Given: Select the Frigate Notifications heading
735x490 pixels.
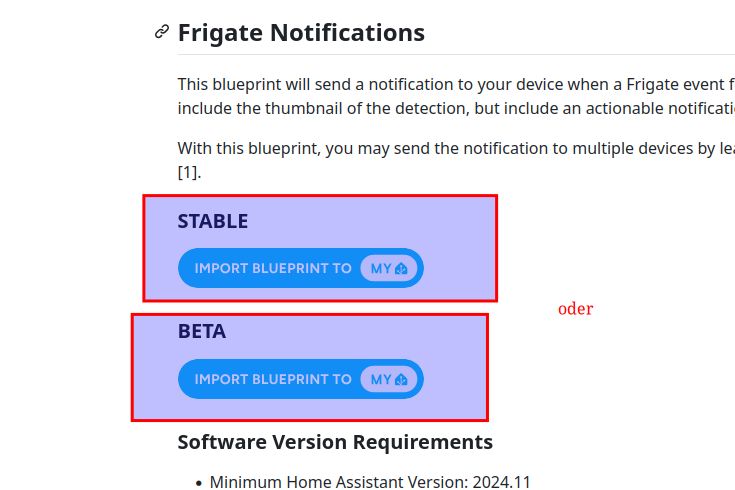Looking at the screenshot, I should (x=301, y=33).
